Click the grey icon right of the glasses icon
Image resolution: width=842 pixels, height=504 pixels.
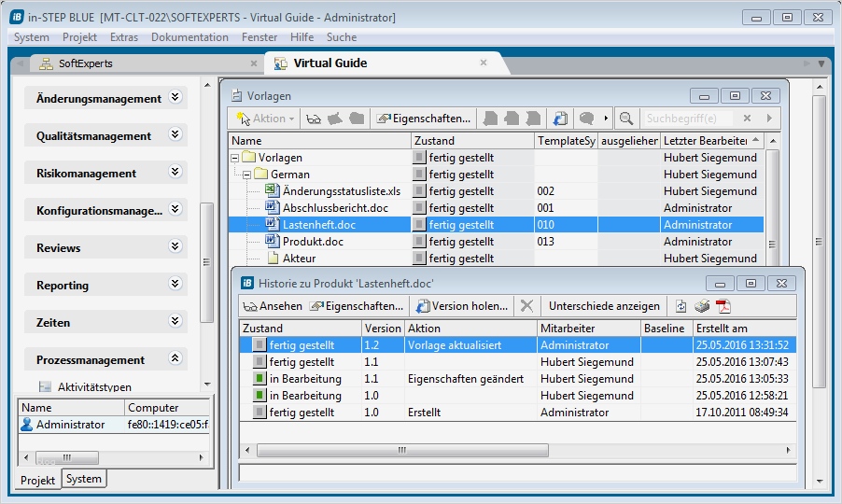click(335, 119)
